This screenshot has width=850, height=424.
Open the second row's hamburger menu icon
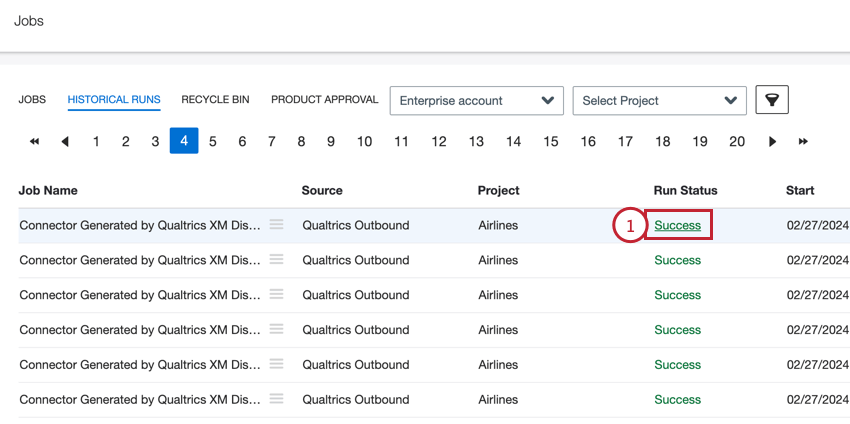[x=277, y=260]
